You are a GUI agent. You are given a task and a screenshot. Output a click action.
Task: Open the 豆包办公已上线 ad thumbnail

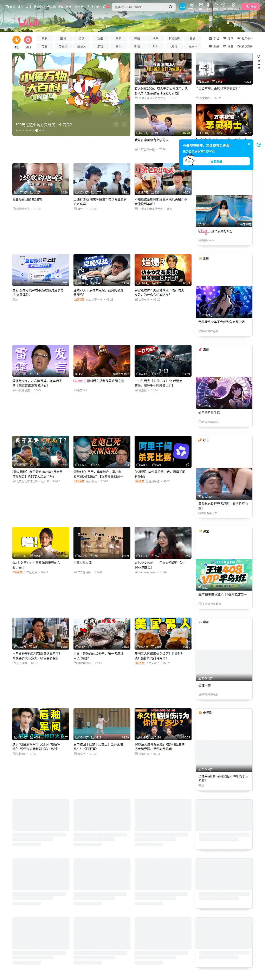point(41,270)
